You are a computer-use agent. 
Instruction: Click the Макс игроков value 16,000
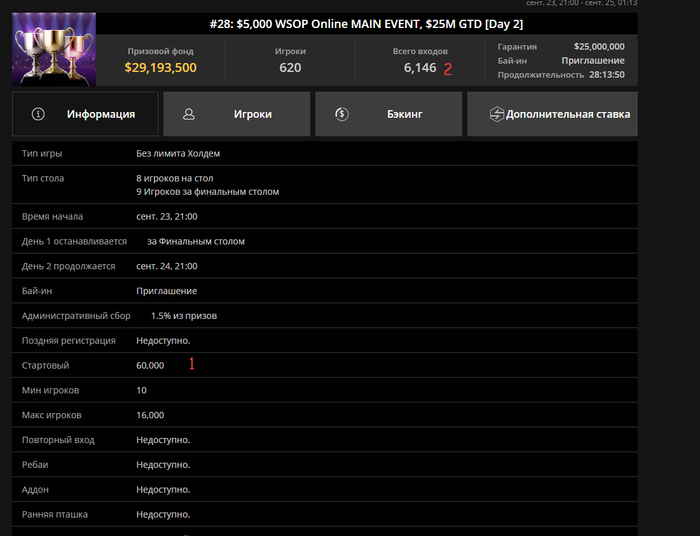click(150, 415)
